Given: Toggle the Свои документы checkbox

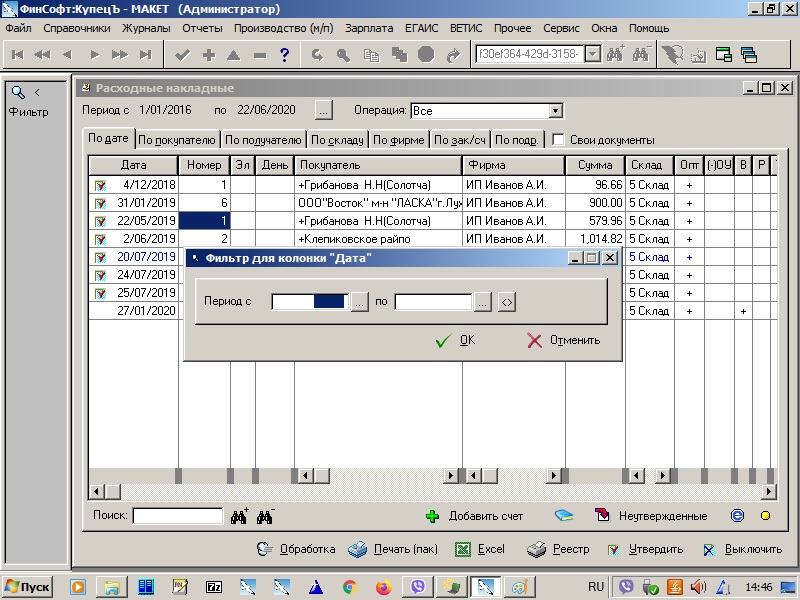Looking at the screenshot, I should 558,139.
